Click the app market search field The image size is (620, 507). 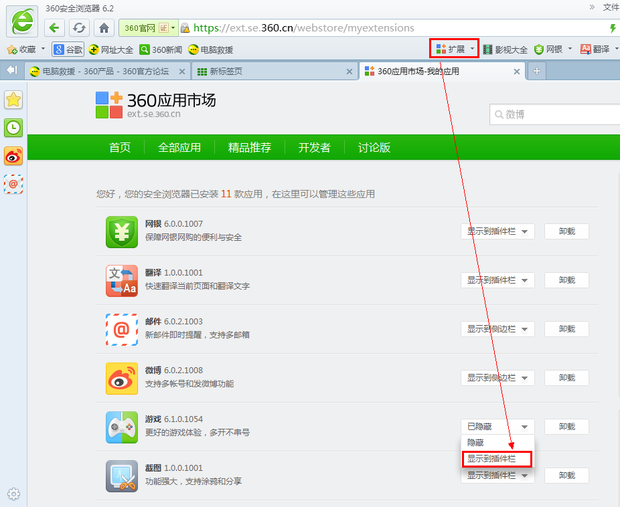555,115
